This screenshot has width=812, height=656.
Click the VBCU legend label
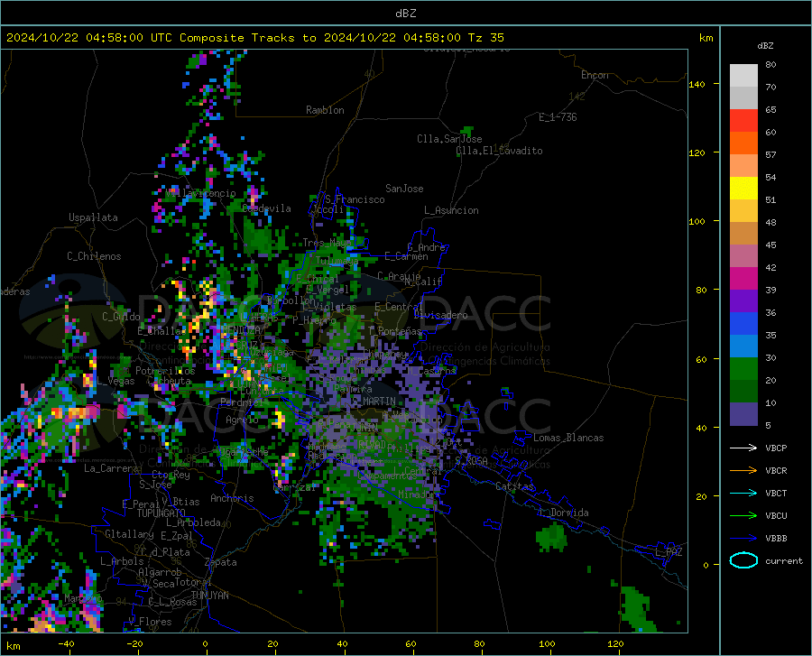[776, 516]
